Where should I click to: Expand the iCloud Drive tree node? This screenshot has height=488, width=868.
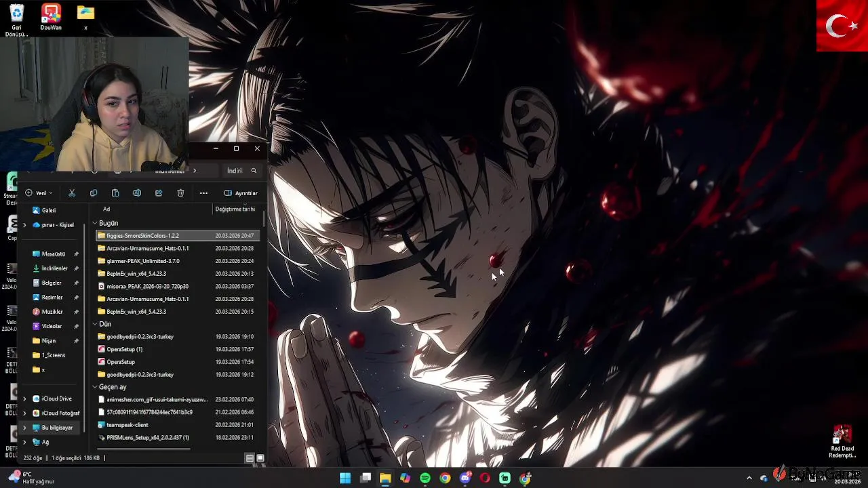pyautogui.click(x=25, y=399)
